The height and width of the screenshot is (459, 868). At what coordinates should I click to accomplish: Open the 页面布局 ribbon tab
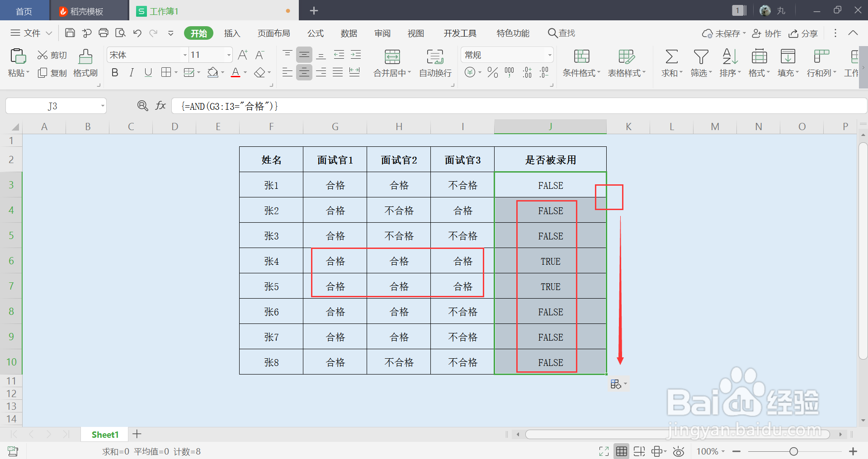(x=274, y=33)
